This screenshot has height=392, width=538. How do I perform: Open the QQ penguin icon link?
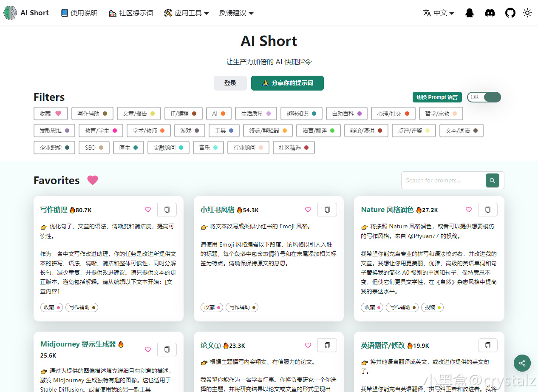tap(470, 13)
